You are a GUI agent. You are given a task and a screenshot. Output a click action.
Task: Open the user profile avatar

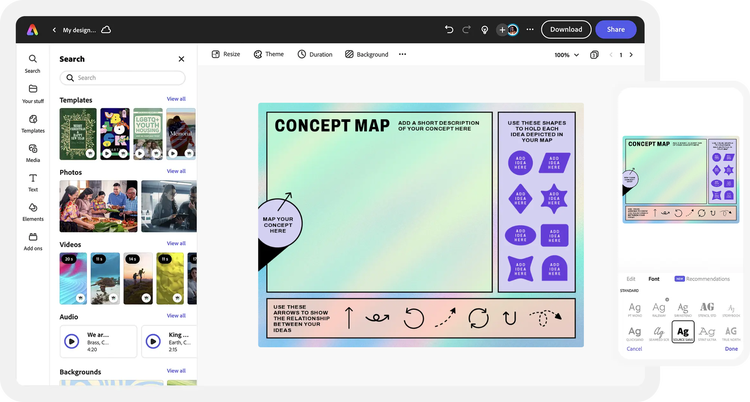(513, 30)
